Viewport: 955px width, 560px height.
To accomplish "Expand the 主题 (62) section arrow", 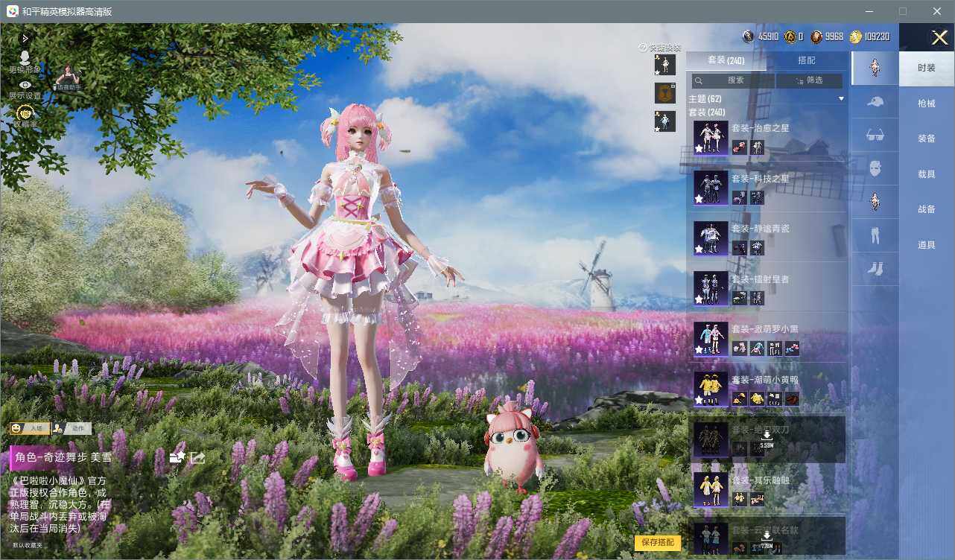I will [841, 99].
